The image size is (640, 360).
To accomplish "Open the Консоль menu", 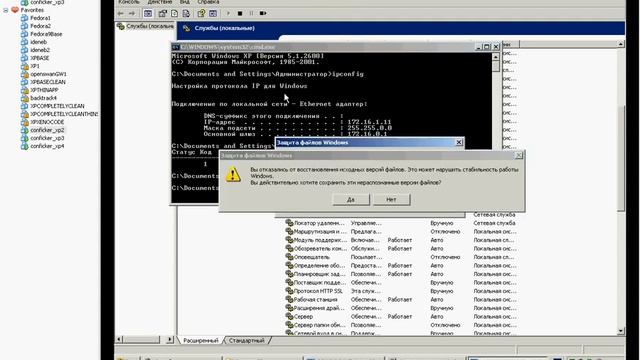I will [129, 2].
